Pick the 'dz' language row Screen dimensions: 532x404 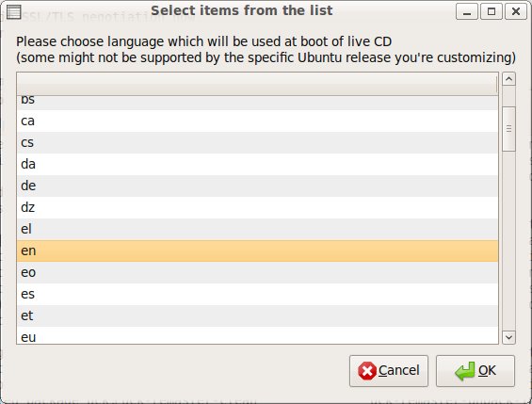tap(257, 207)
